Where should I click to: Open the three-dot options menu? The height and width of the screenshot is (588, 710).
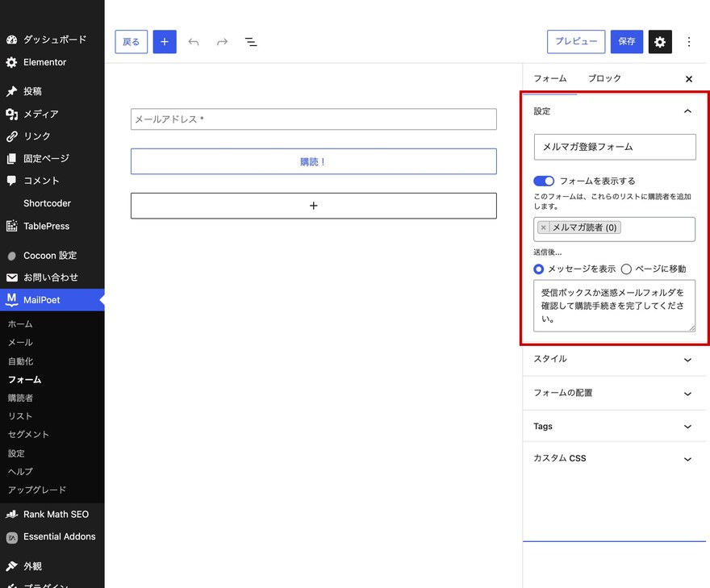689,42
